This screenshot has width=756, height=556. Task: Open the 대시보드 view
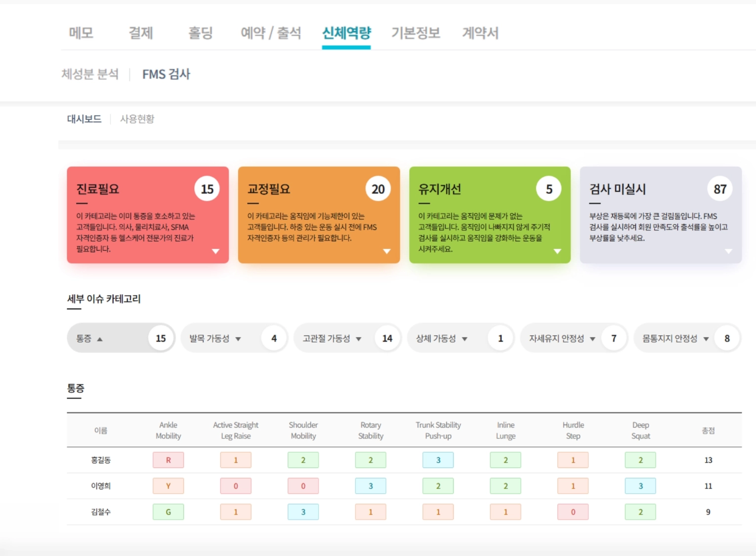coord(84,119)
